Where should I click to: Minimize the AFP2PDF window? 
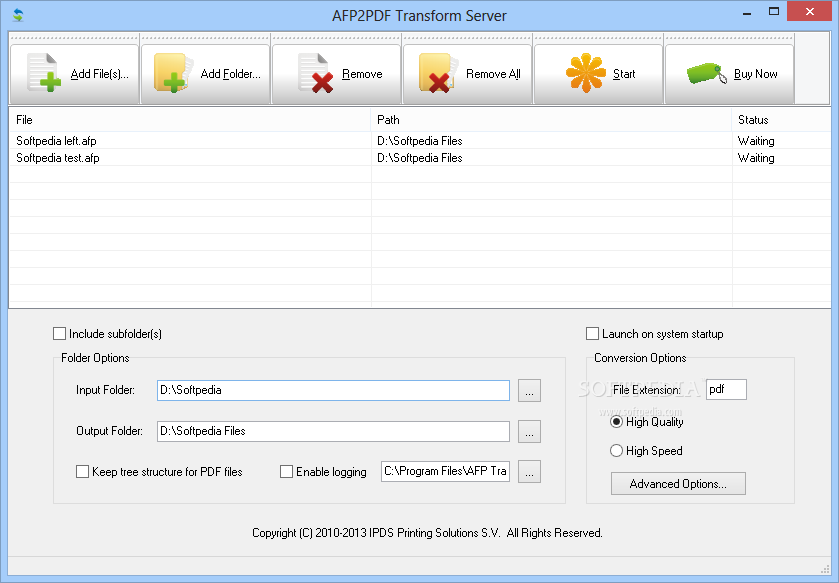click(747, 12)
